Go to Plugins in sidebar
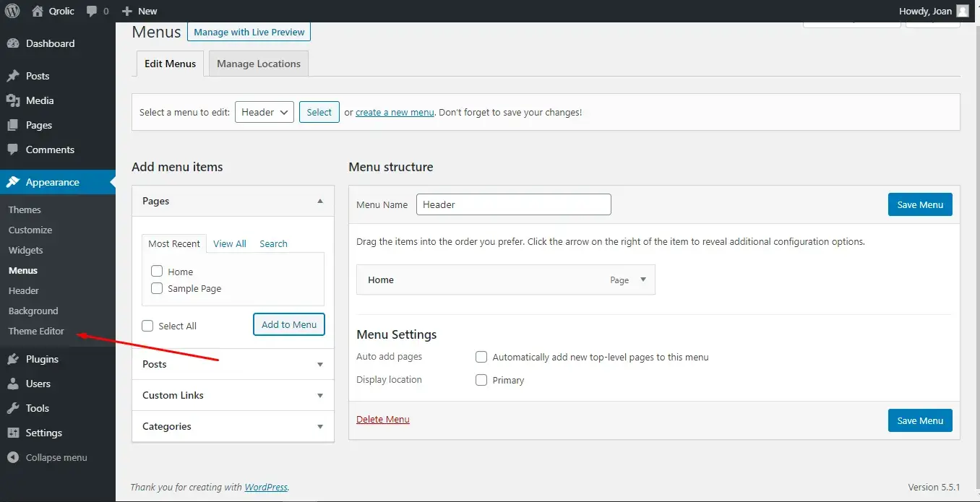Image resolution: width=980 pixels, height=502 pixels. pos(42,359)
